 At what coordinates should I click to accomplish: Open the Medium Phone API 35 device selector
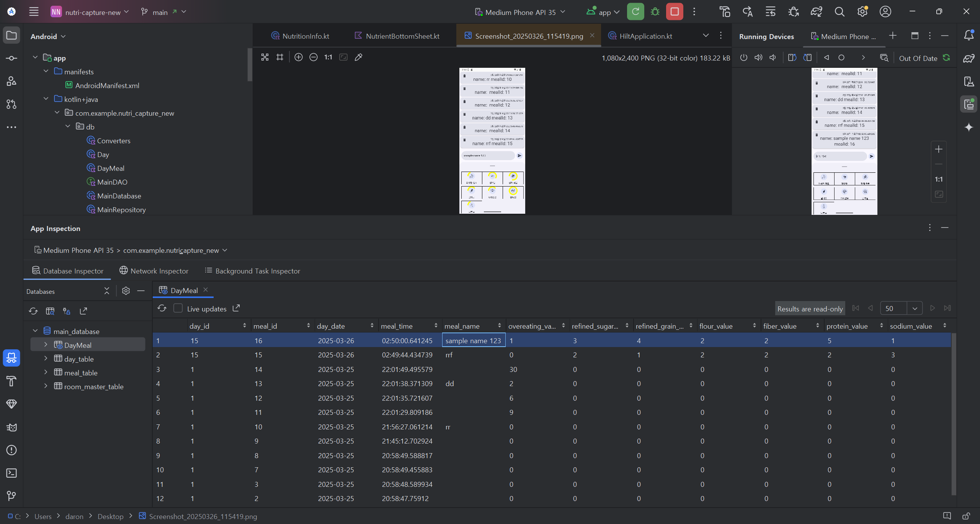point(520,12)
